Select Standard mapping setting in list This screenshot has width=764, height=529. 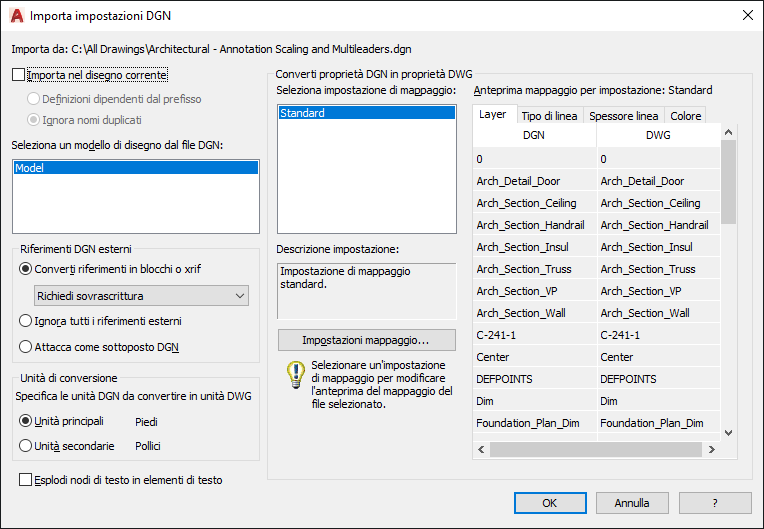pos(365,113)
